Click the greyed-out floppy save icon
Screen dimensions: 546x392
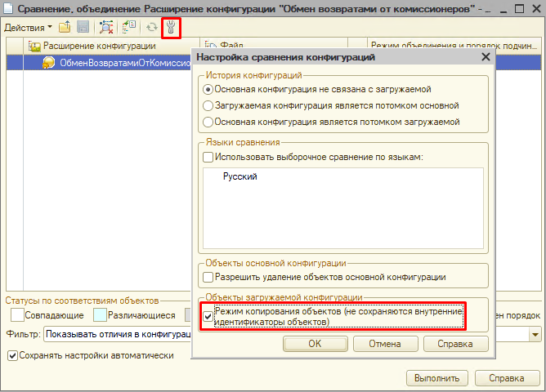tap(83, 27)
